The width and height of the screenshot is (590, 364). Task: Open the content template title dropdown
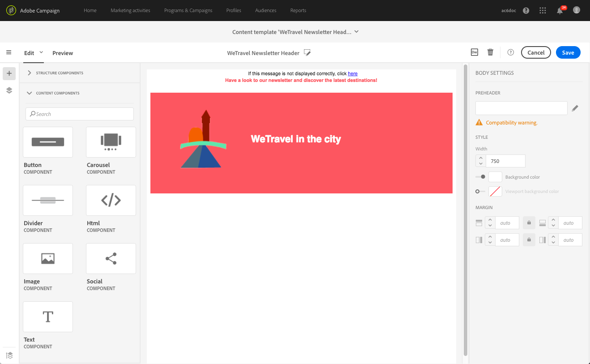point(357,32)
